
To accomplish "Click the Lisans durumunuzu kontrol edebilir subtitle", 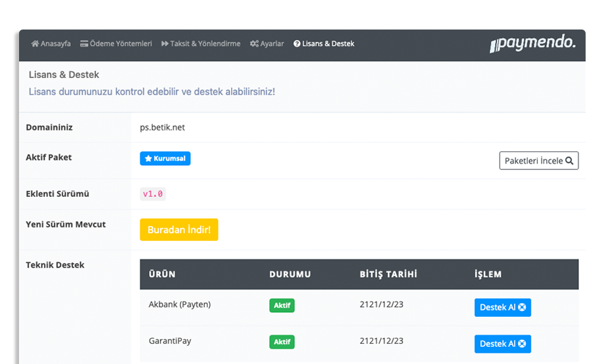I will [152, 92].
